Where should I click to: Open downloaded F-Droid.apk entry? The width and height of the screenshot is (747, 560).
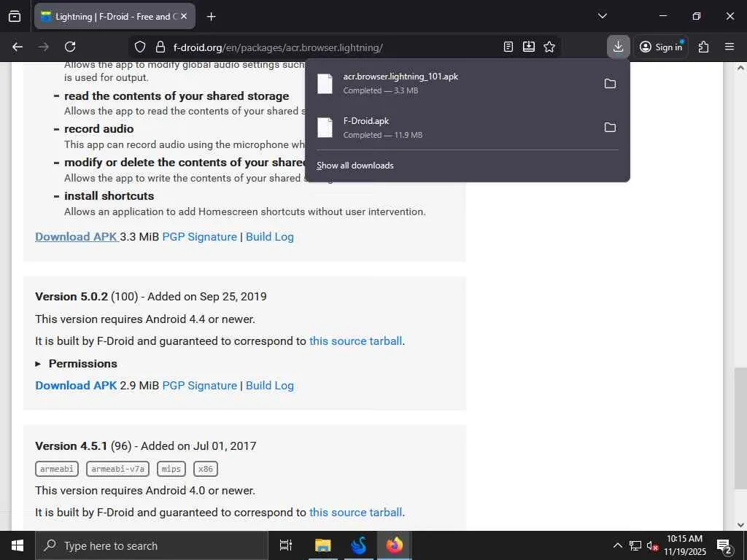click(452, 128)
